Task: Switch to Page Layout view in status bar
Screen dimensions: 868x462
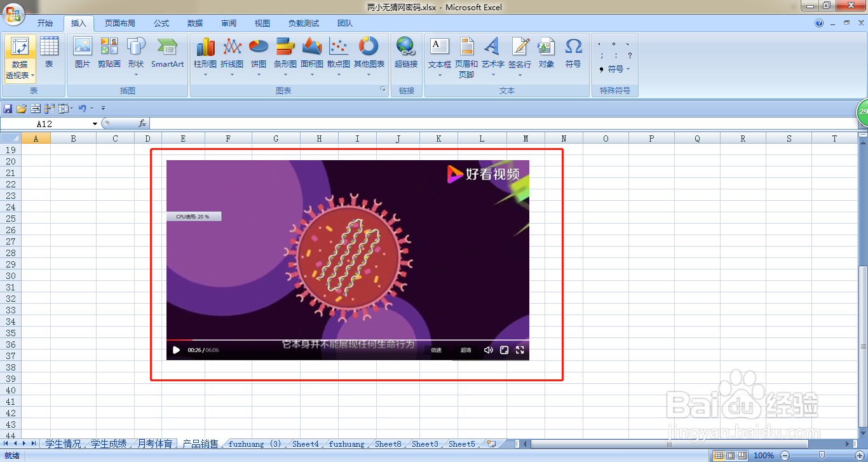Action: pos(730,456)
